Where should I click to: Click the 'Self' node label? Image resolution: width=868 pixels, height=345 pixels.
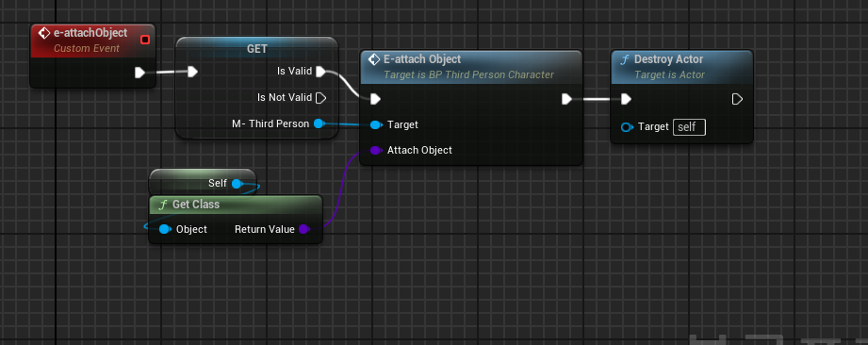[x=218, y=183]
